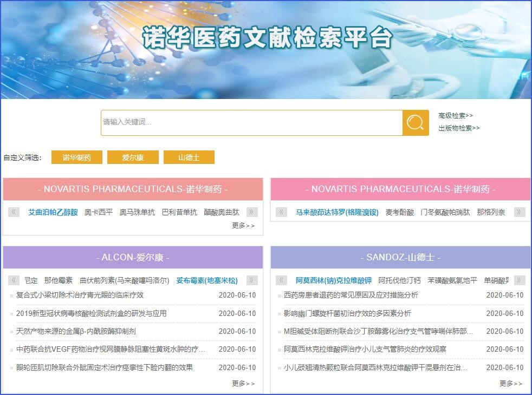Open article 复合式小梁切除术治疗青光眼的临床疗效
This screenshot has height=395, width=532.
80,295
